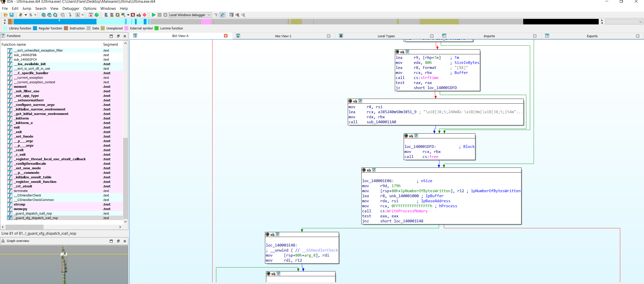
Task: Click the Open file folder icon
Action: pos(6,15)
